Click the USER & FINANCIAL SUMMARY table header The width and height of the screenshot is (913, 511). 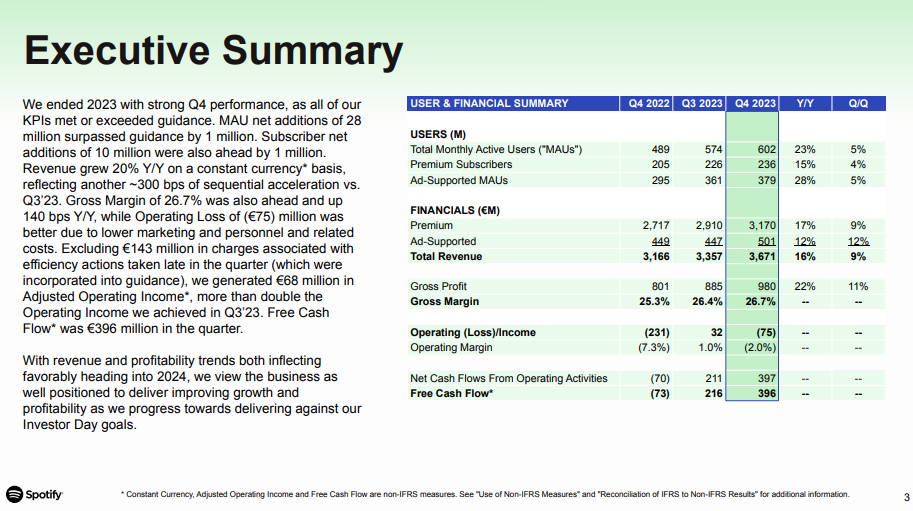[490, 103]
